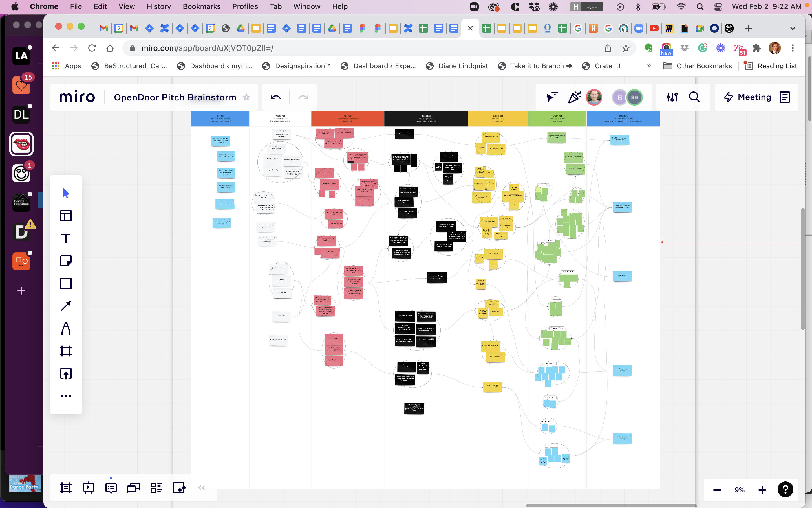This screenshot has height=508, width=812.
Task: Open the Miro help button
Action: [x=785, y=490]
